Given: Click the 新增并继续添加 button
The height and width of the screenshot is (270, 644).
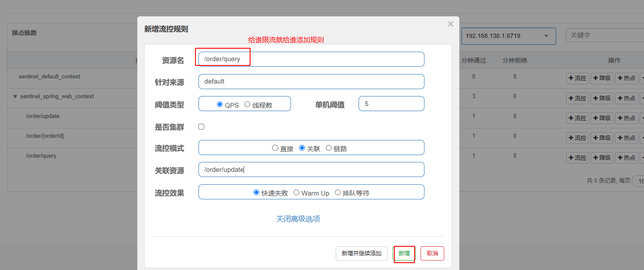Looking at the screenshot, I should (362, 253).
